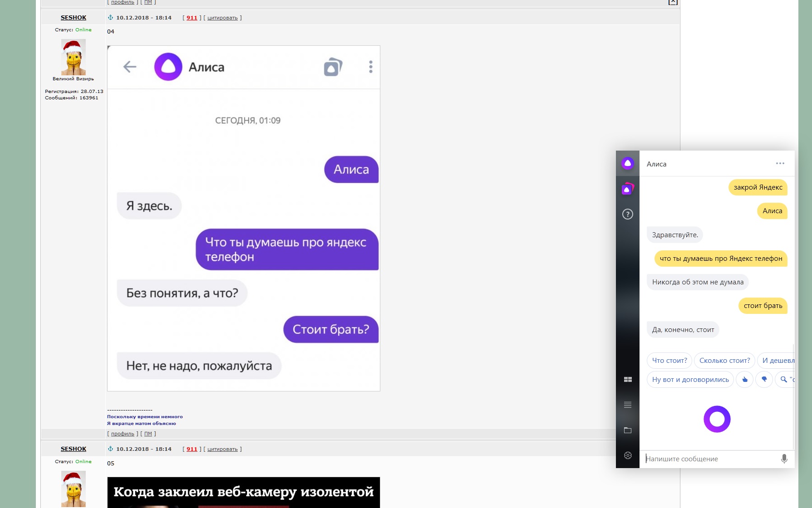
Task: Click "Сообщений: 163961" under post 04 avatar
Action: (72, 98)
